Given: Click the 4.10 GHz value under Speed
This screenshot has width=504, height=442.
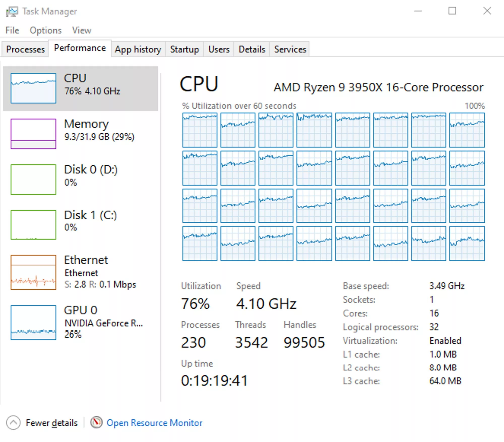Looking at the screenshot, I should (266, 304).
